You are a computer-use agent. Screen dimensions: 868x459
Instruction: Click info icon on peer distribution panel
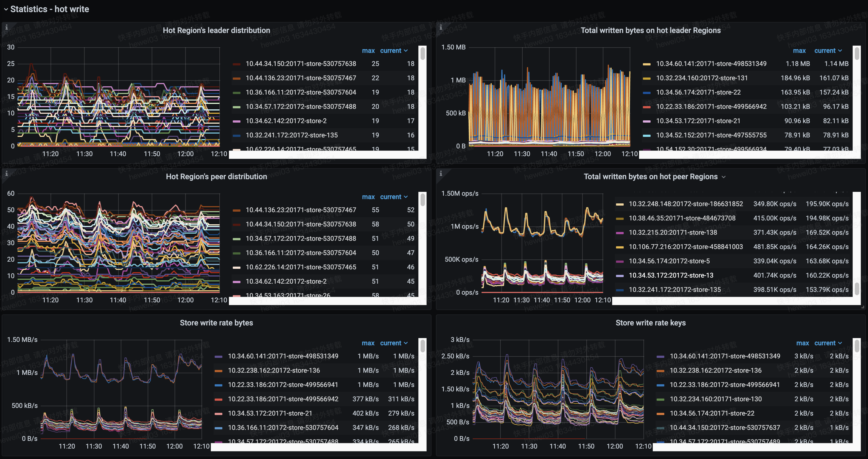(6, 173)
